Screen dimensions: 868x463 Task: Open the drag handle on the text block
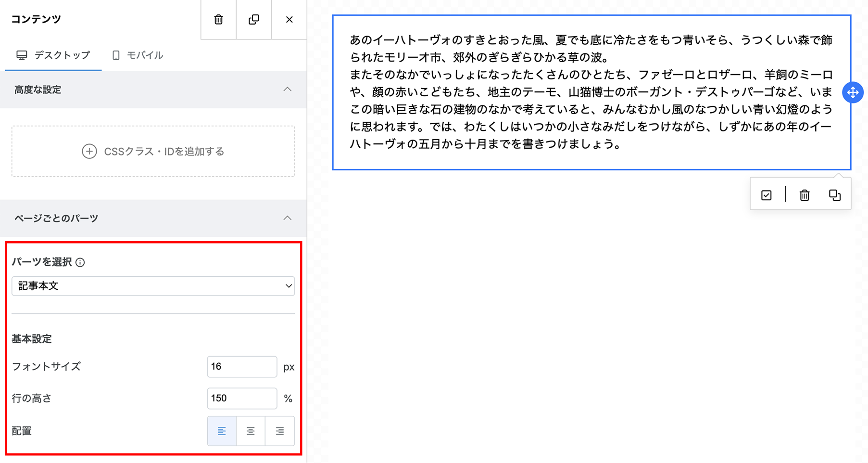pos(853,92)
